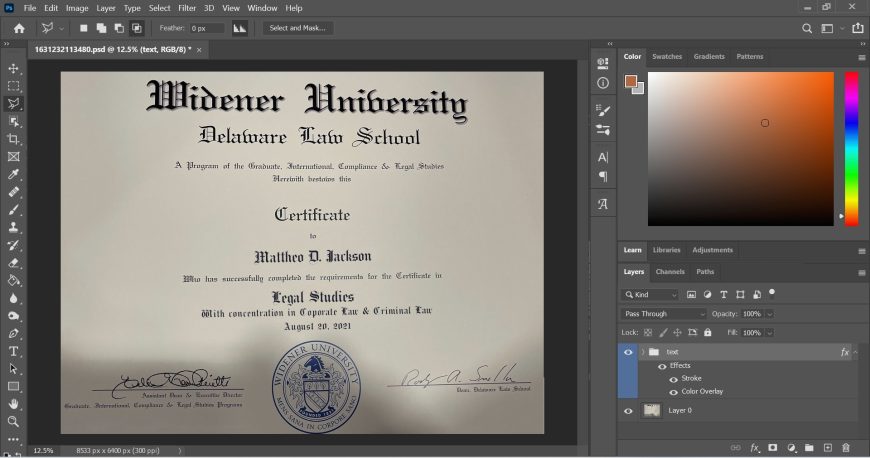Select the Object Selection tool
This screenshot has height=458, width=870.
(13, 122)
